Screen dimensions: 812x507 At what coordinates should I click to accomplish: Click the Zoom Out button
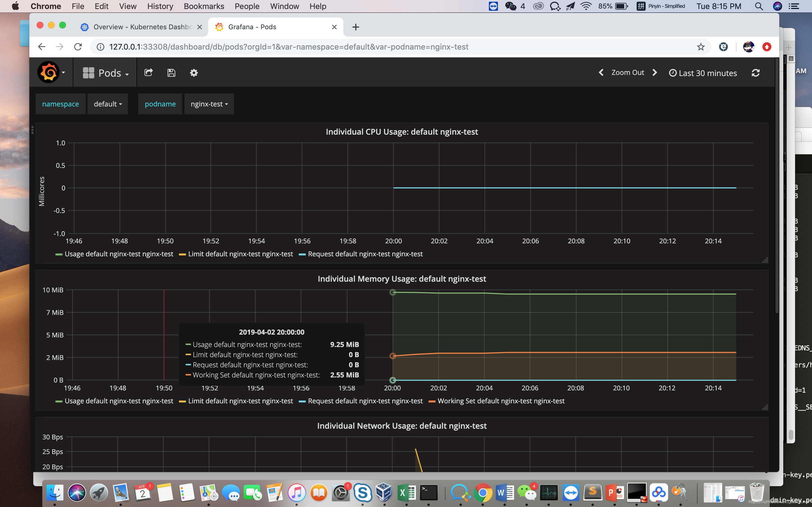[627, 72]
